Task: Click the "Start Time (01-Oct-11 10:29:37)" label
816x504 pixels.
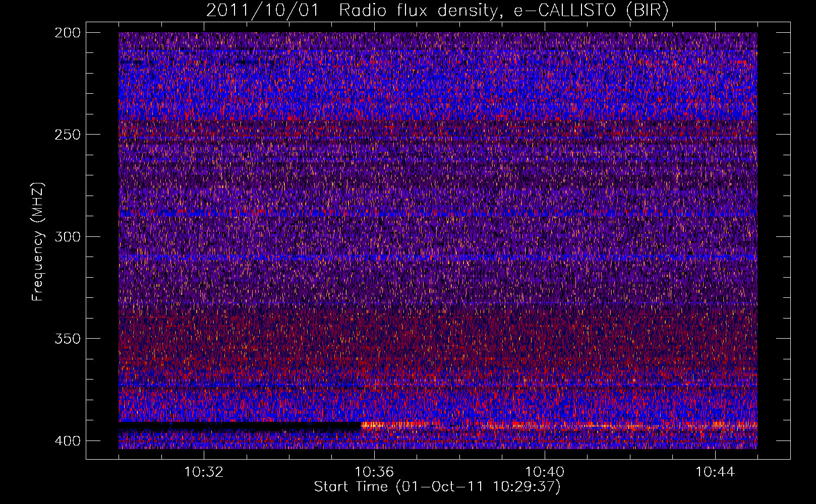Action: [x=437, y=487]
